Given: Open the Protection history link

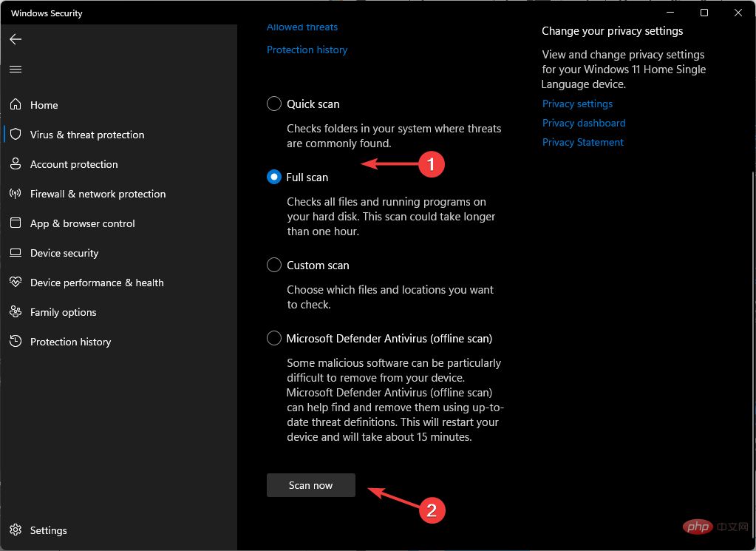Looking at the screenshot, I should point(307,50).
